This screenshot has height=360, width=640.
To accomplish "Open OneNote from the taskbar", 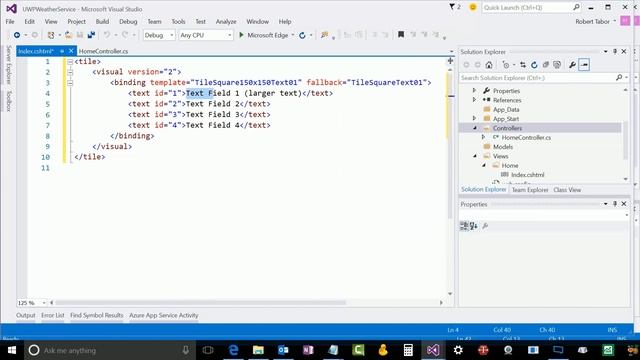I will click(x=308, y=350).
